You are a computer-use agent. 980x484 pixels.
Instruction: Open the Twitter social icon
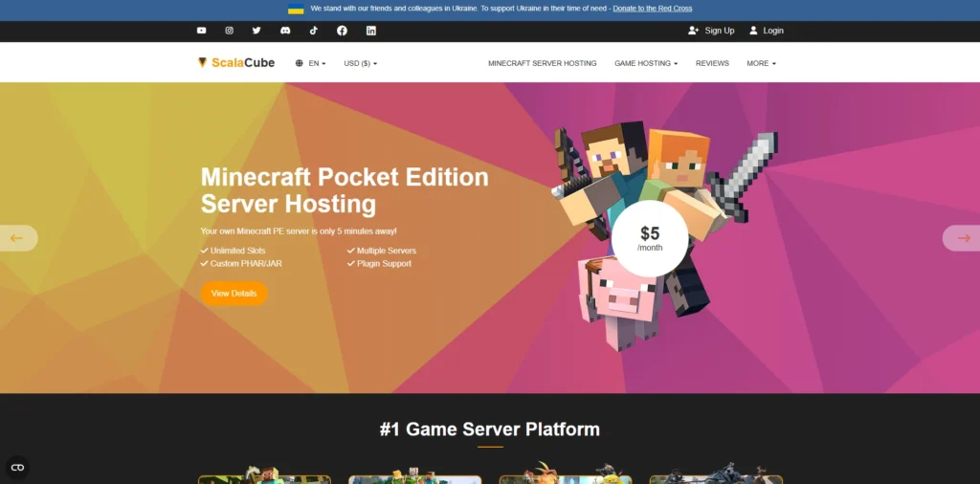(x=256, y=31)
